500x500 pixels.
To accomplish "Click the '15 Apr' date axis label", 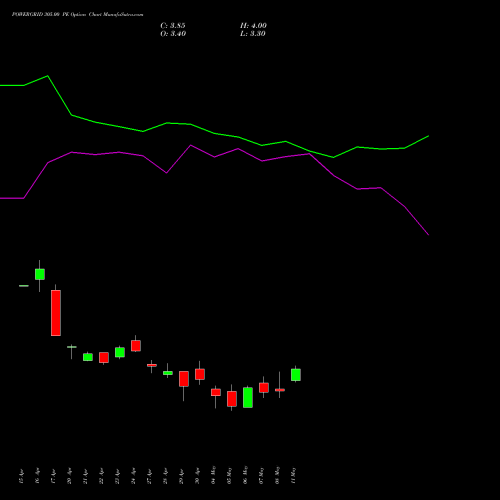I will pos(21,477).
